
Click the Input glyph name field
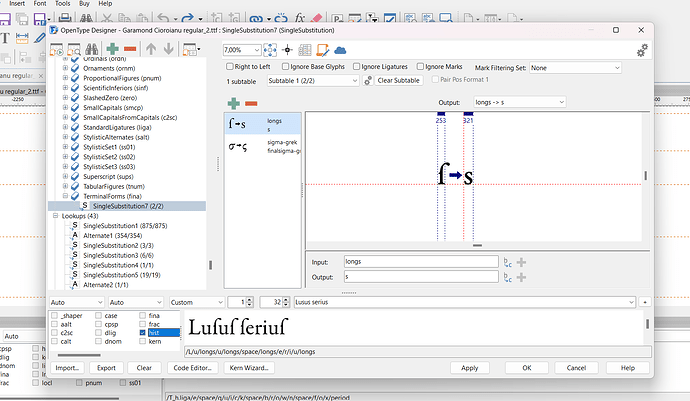[420, 261]
